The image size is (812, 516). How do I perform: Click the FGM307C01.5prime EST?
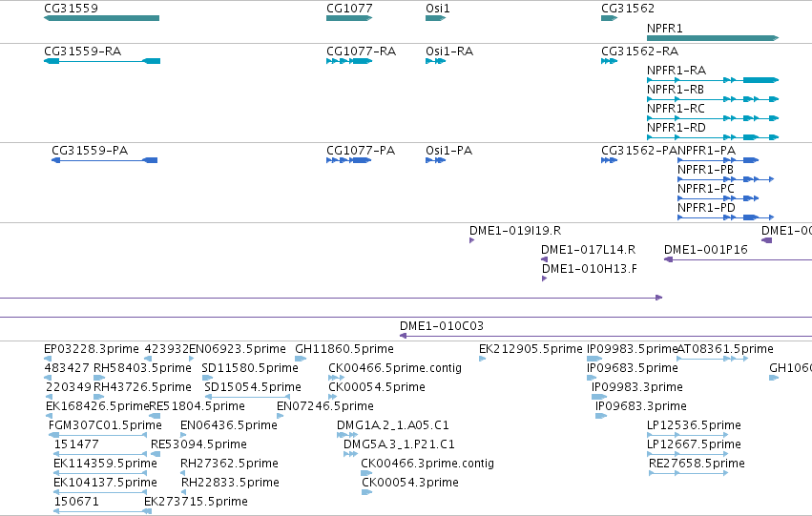coord(98,435)
